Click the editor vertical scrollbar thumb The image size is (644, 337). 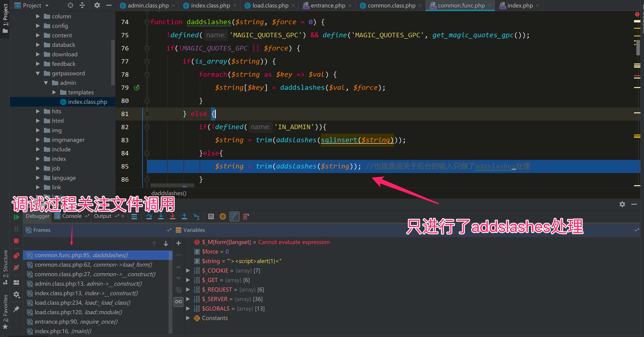coord(638,47)
